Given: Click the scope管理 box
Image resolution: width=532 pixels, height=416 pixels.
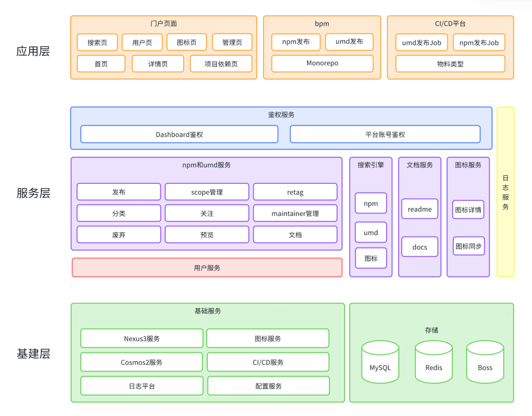Looking at the screenshot, I should click(x=207, y=192).
